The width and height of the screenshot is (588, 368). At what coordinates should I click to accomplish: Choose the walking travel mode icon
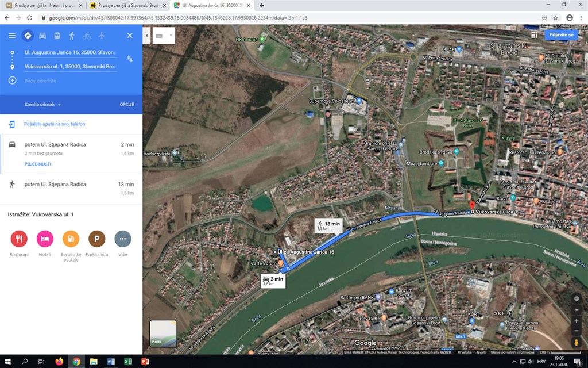click(x=72, y=36)
